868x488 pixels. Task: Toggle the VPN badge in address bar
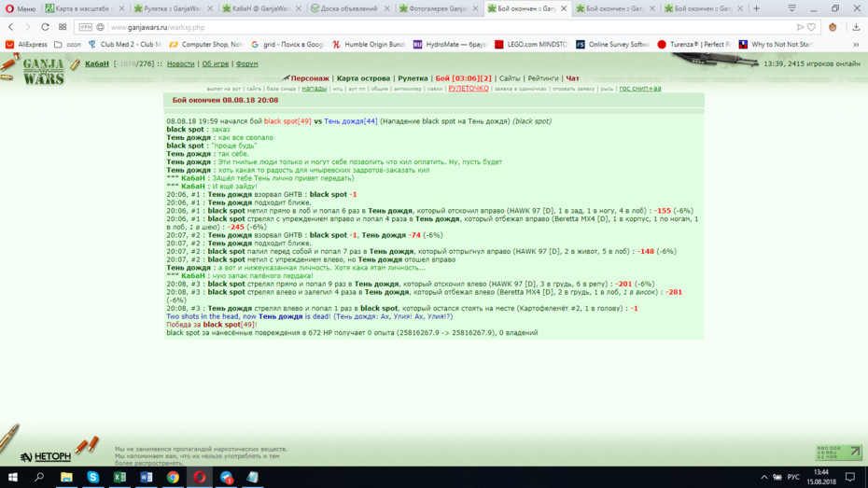[x=85, y=26]
